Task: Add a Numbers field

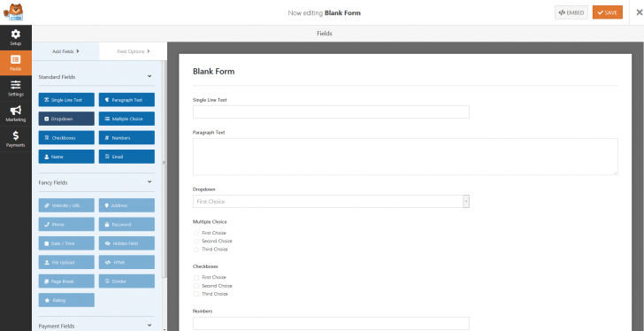Action: pos(126,138)
